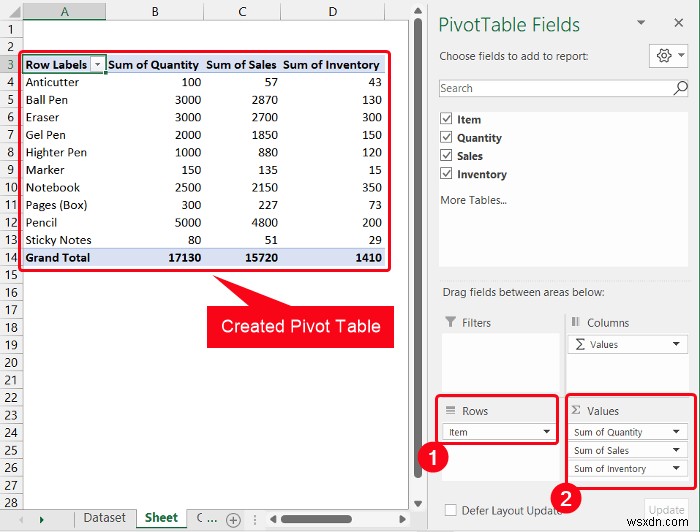Switch to the Dataset sheet tab

[104, 518]
